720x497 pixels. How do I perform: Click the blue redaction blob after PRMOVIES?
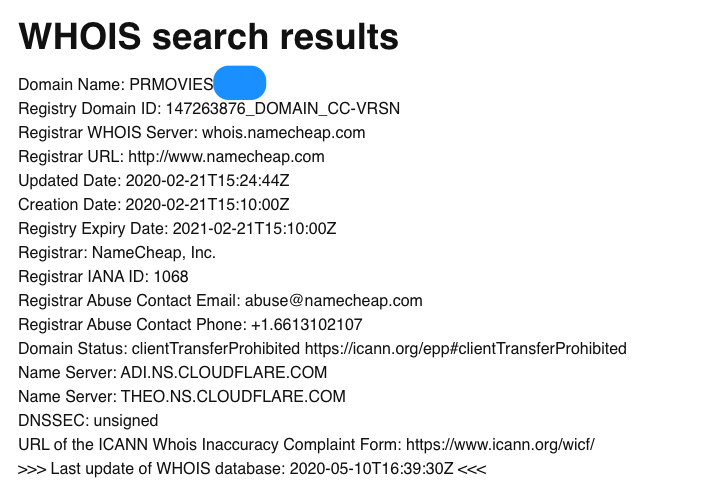(x=240, y=83)
